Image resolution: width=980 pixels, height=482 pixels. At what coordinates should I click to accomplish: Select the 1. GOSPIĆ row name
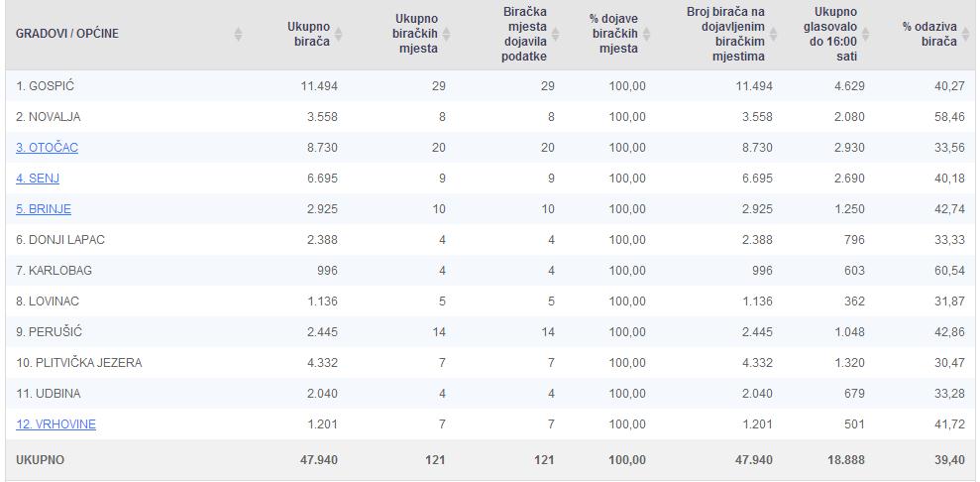pyautogui.click(x=45, y=86)
